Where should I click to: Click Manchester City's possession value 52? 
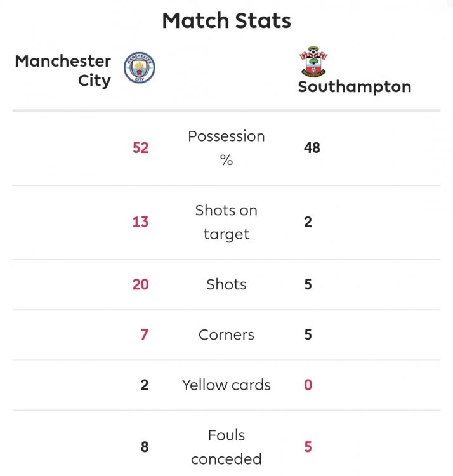pyautogui.click(x=140, y=148)
